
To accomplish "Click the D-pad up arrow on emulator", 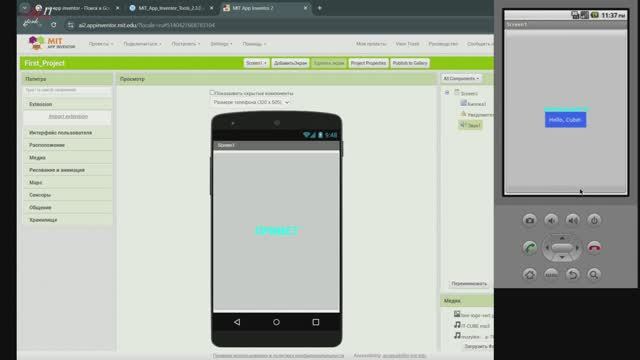I will (562, 238).
